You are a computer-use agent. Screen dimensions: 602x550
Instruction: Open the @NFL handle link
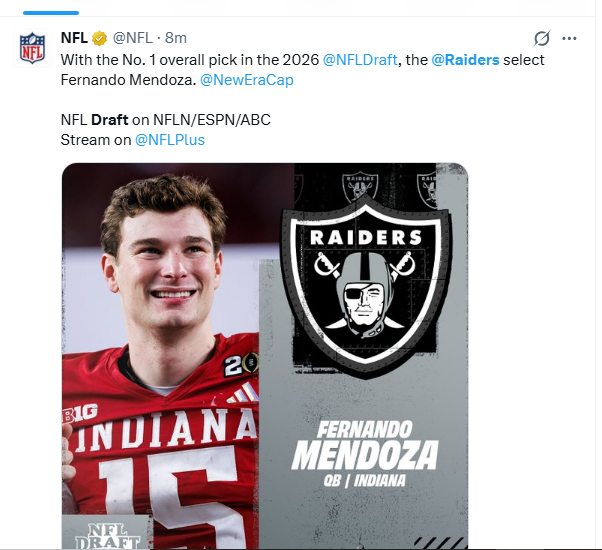[x=133, y=39]
